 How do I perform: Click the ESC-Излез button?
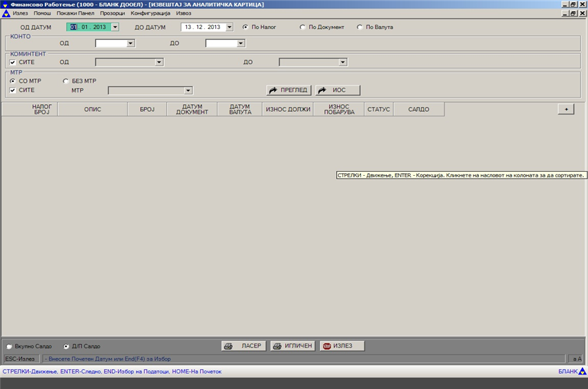[x=20, y=359]
